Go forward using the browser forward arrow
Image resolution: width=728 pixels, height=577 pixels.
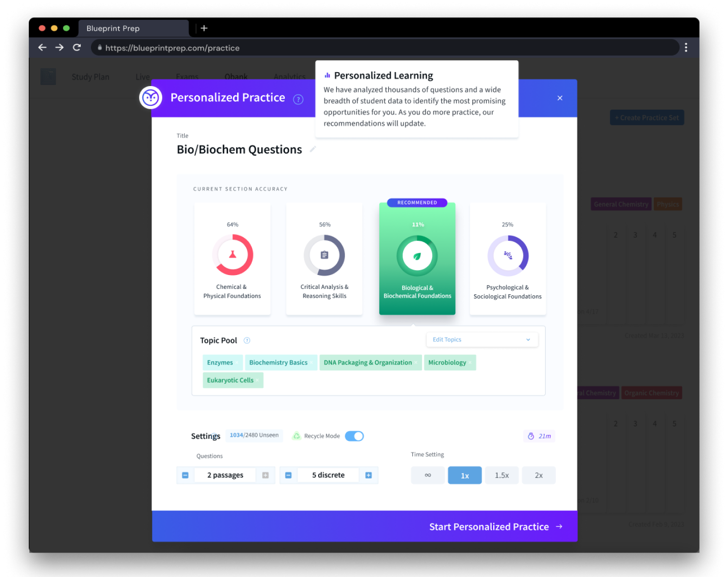click(x=59, y=48)
